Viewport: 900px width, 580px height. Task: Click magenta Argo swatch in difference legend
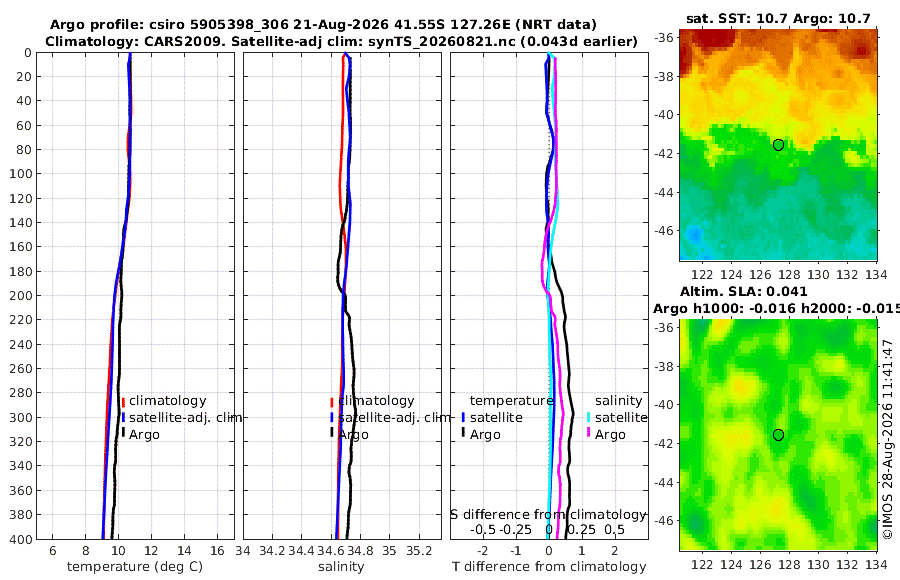[x=588, y=432]
